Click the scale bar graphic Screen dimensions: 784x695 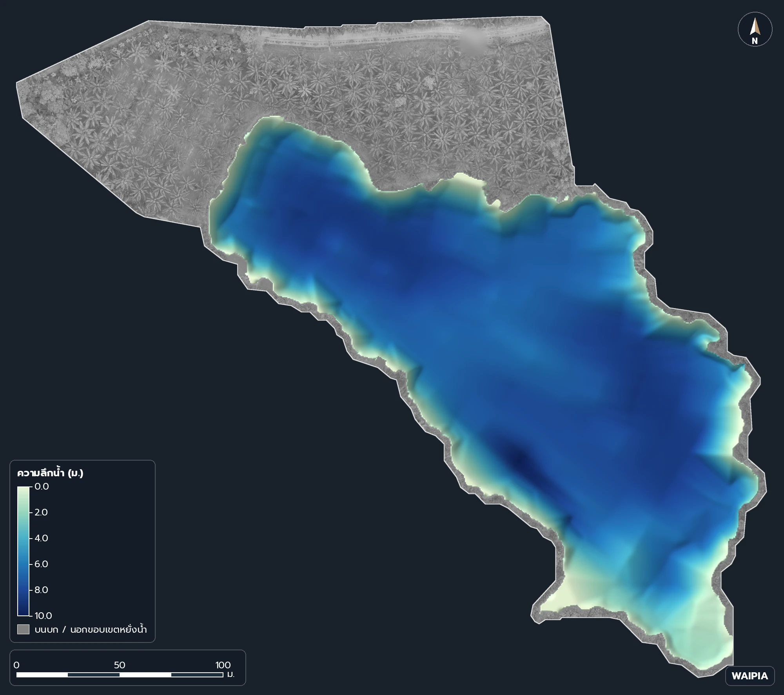point(120,675)
